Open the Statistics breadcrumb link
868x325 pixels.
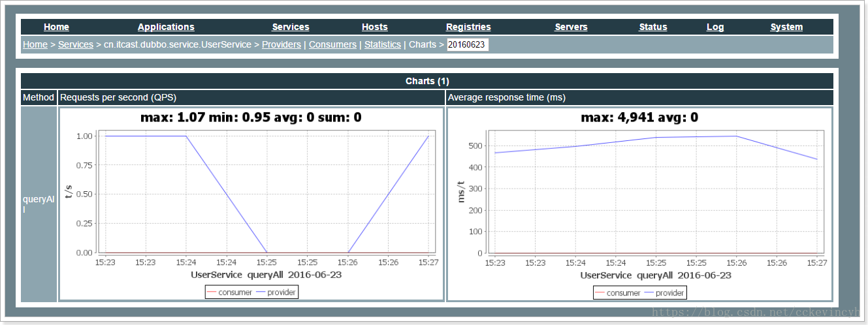click(383, 44)
